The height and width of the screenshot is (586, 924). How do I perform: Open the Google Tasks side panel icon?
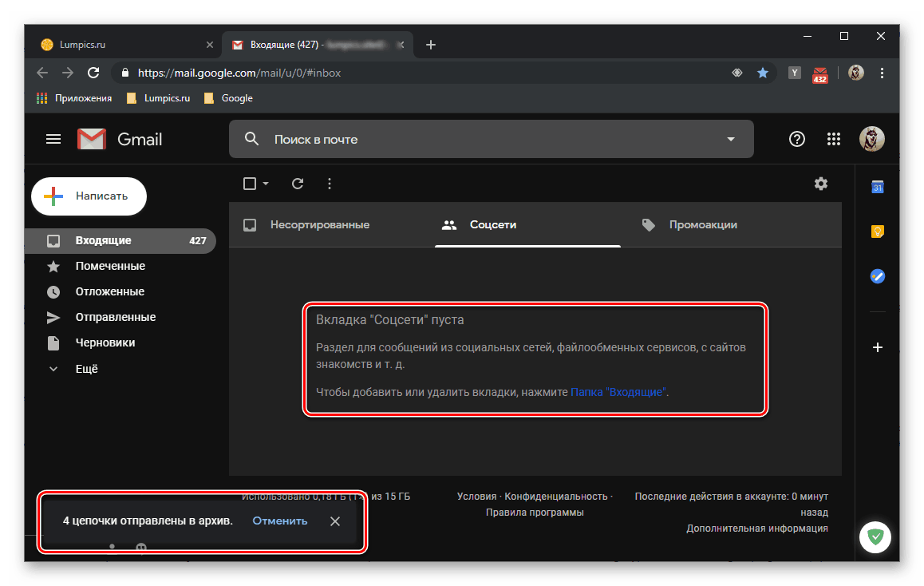pyautogui.click(x=878, y=276)
